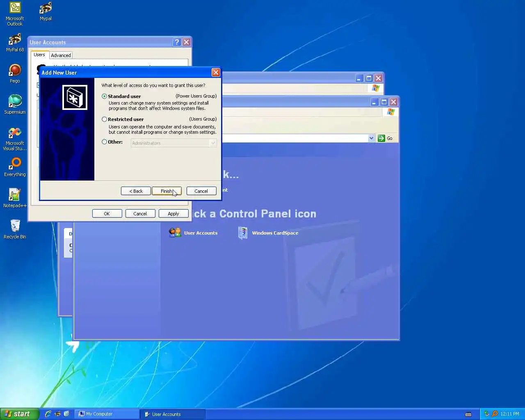
Task: Open Microsoft Visual Studio desktop shortcut
Action: [x=15, y=138]
